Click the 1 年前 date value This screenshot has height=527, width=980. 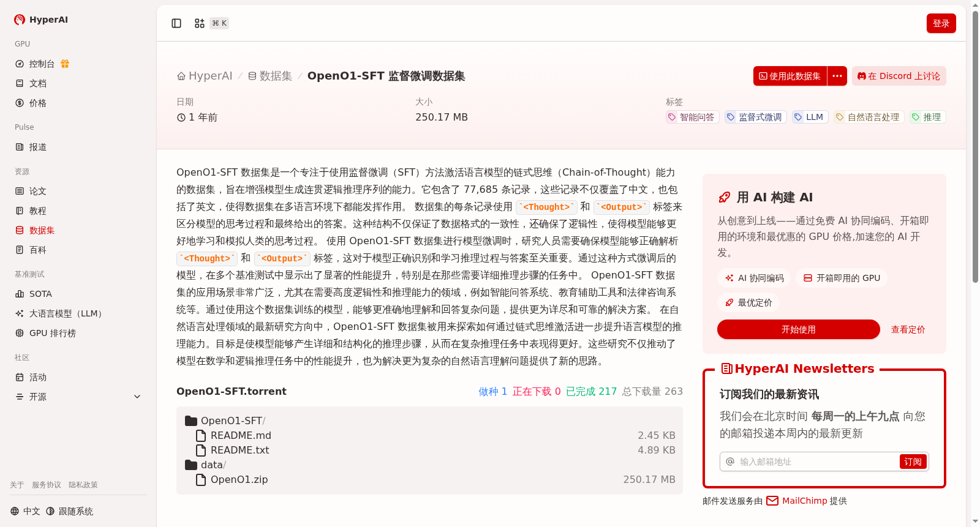click(197, 117)
